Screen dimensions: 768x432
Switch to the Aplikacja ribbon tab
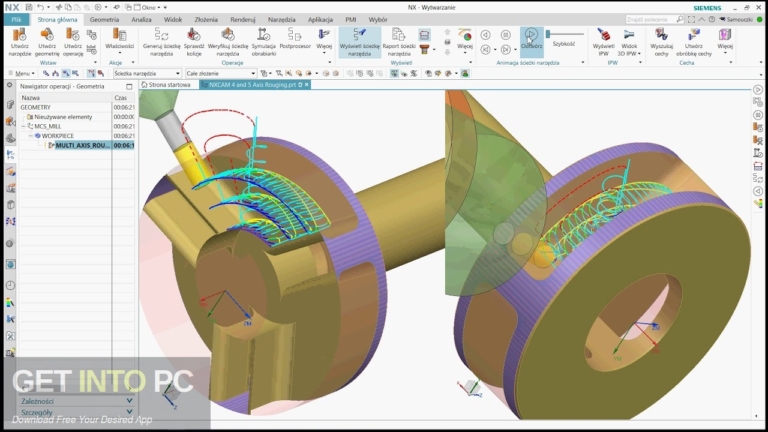320,20
